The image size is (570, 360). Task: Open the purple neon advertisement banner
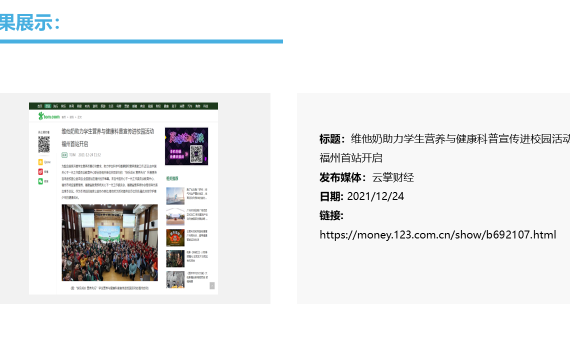point(186,146)
